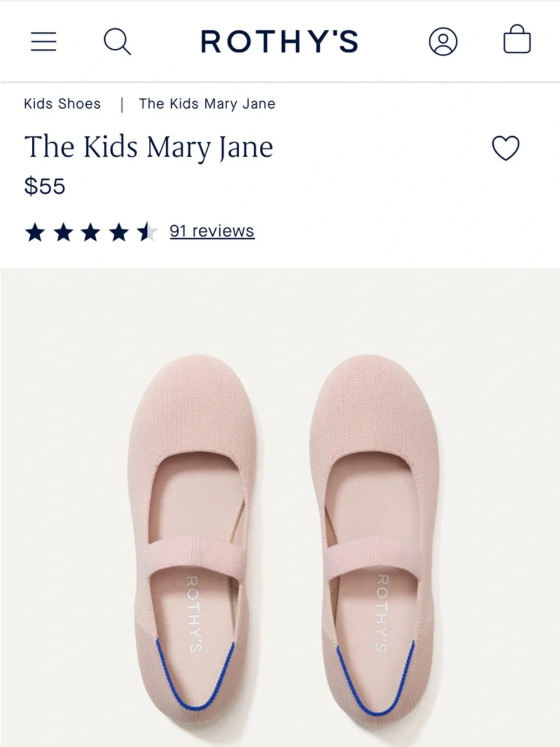Favorite the product using the heart outline
560x747 pixels.
click(505, 149)
